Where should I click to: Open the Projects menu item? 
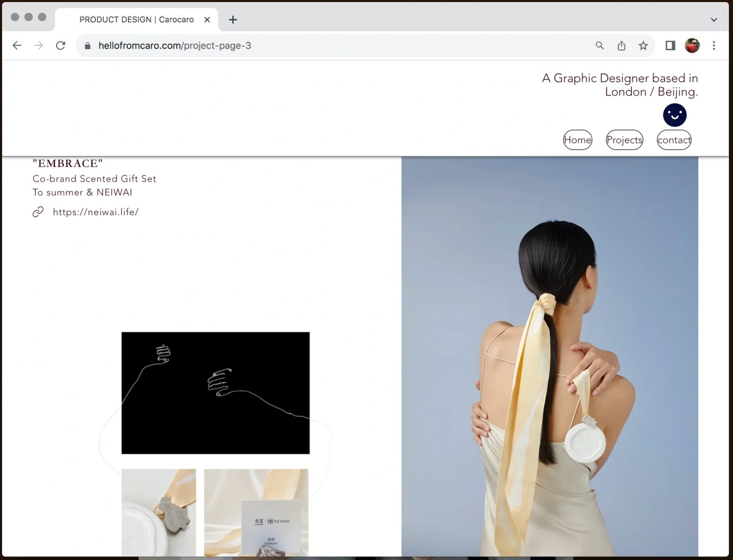pos(625,140)
